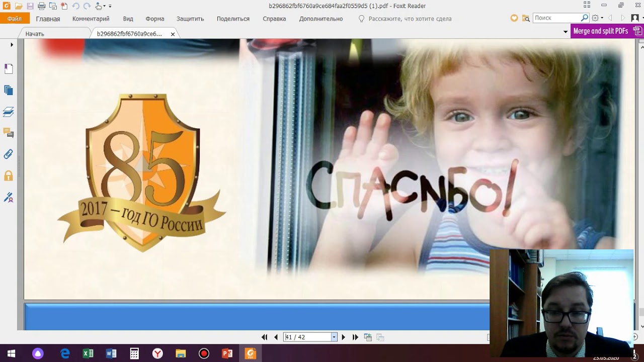Go to next search result arrow

(623, 18)
